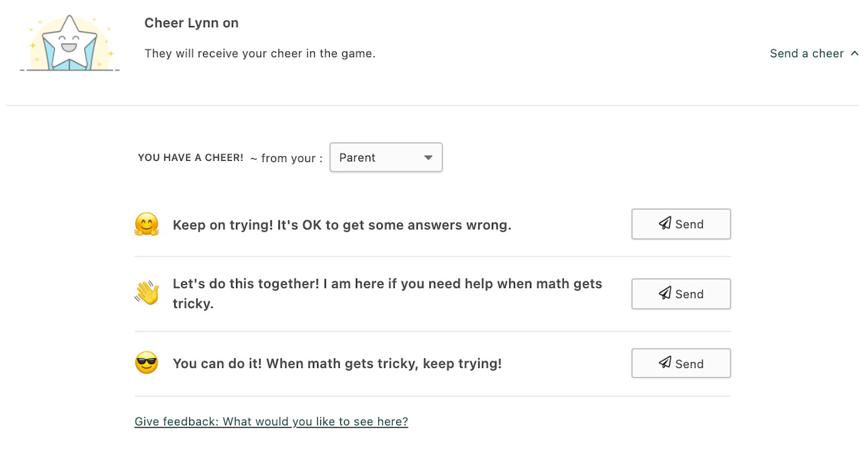Click the waving hand emoji

146,293
